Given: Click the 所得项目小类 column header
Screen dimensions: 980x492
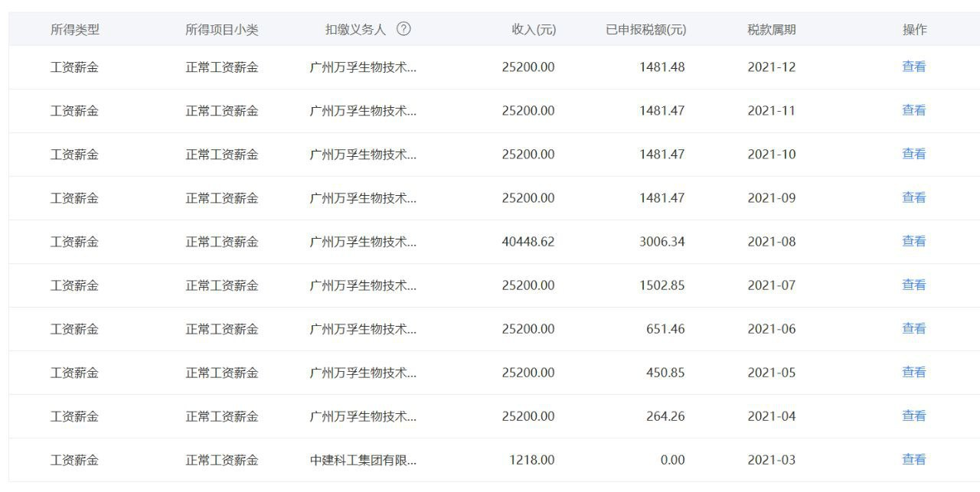Looking at the screenshot, I should pos(222,30).
